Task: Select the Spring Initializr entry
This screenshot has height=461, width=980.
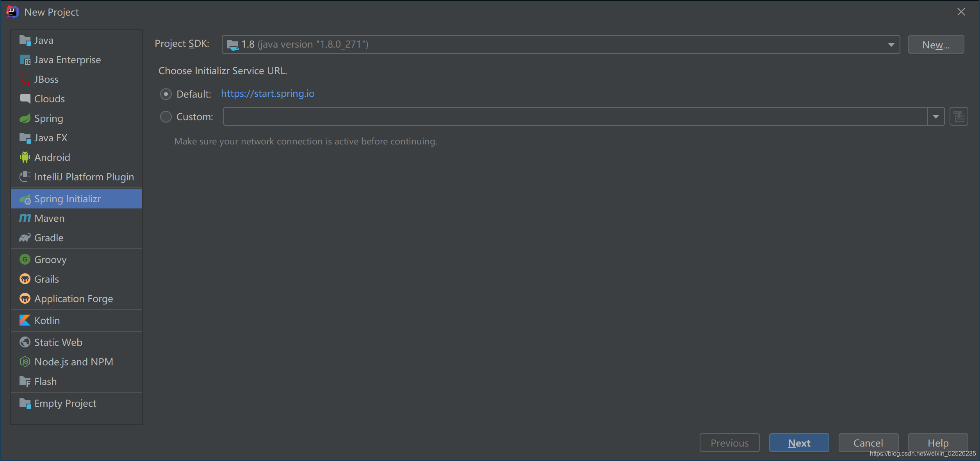Action: (77, 199)
